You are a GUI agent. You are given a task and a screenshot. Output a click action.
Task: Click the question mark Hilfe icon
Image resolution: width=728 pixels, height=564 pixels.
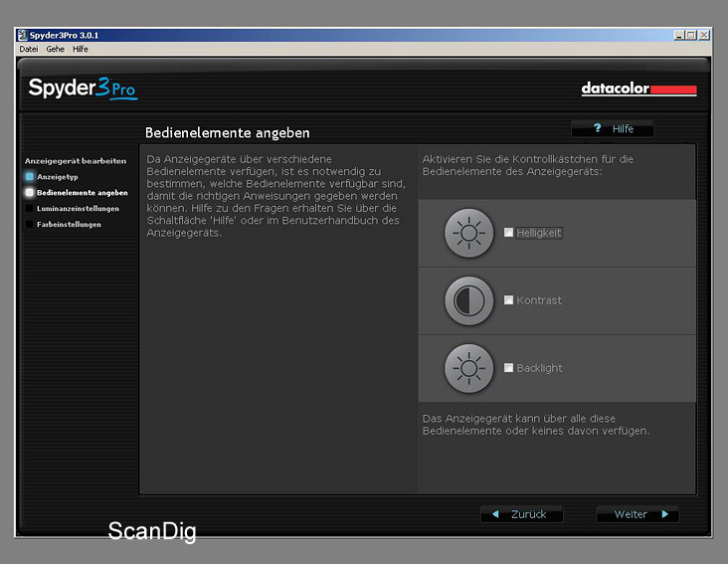coord(597,128)
